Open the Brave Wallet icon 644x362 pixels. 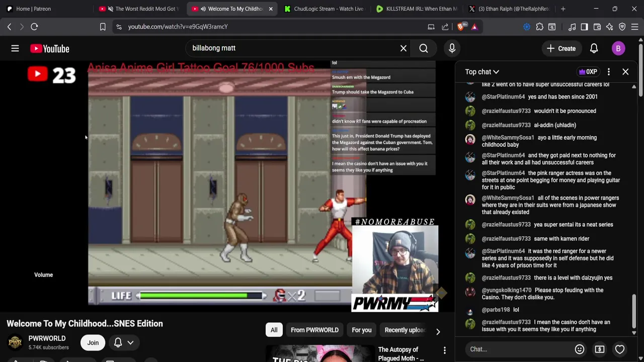[597, 27]
